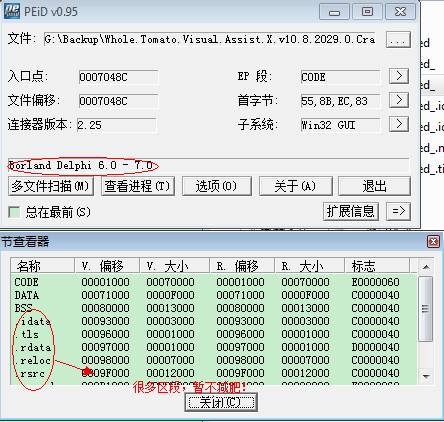Click V. offset 00096000 in .tls row
This screenshot has height=422, width=444.
[x=105, y=334]
